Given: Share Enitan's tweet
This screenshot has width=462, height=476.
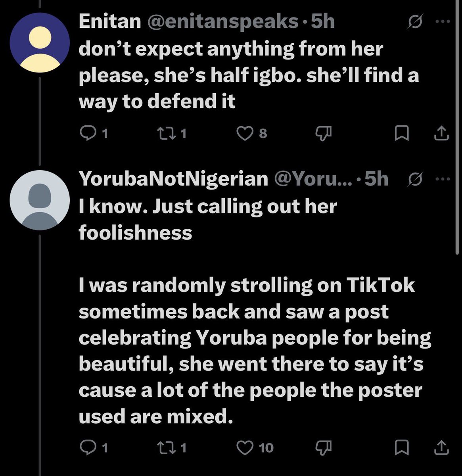Looking at the screenshot, I should pyautogui.click(x=441, y=134).
